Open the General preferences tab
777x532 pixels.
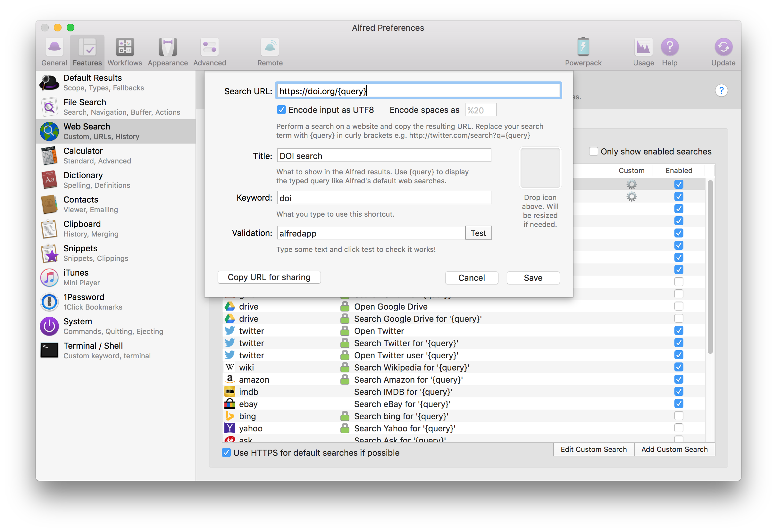click(x=54, y=52)
